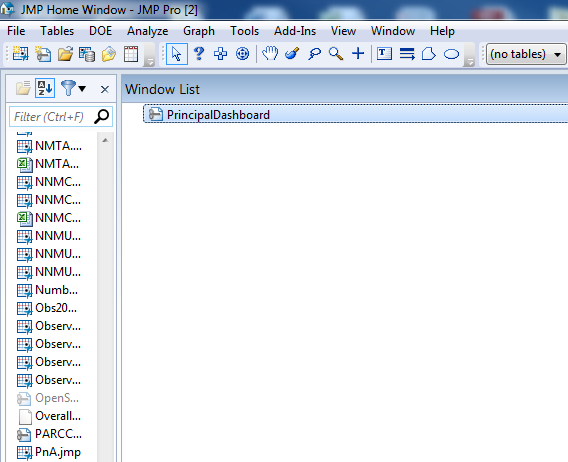Select the Grabber hand tool
Viewport: 568px width, 462px height.
(x=270, y=54)
